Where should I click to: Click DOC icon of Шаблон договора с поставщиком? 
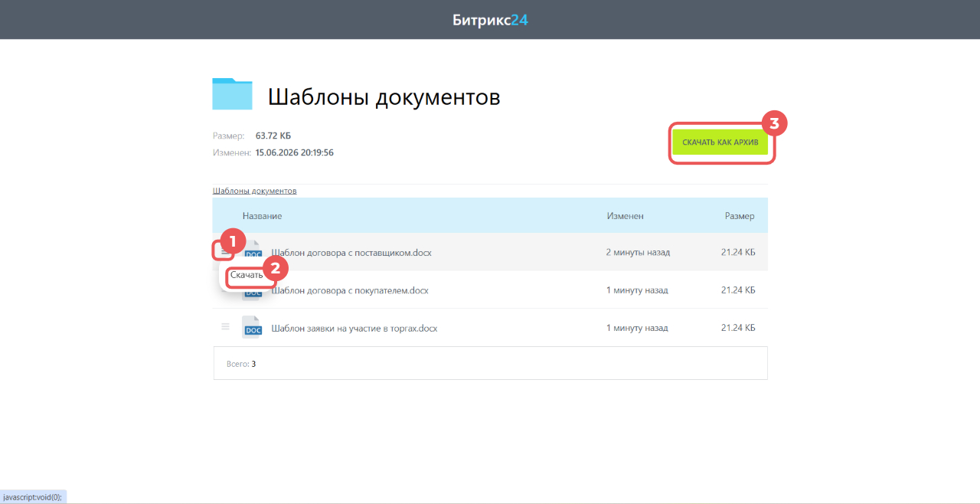pos(253,251)
